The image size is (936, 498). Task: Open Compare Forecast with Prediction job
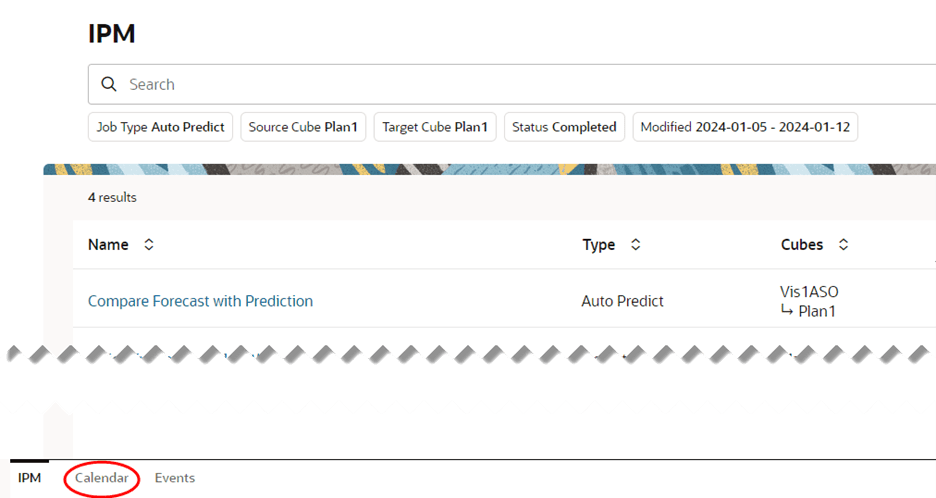pos(200,301)
